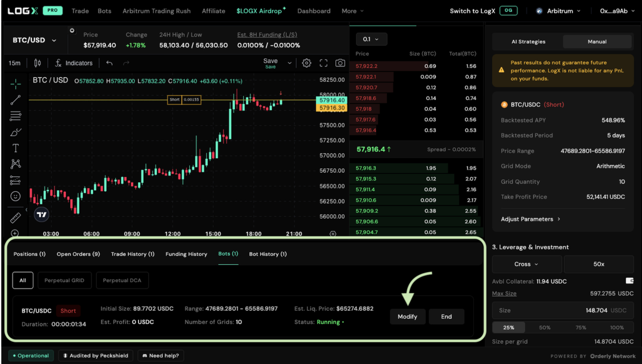Open the More menu dropdown
642x364 pixels.
353,11
